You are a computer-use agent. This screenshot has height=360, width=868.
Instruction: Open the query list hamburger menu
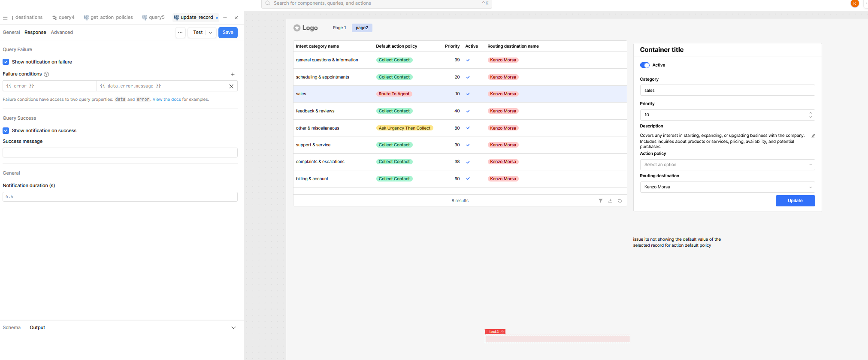5,18
